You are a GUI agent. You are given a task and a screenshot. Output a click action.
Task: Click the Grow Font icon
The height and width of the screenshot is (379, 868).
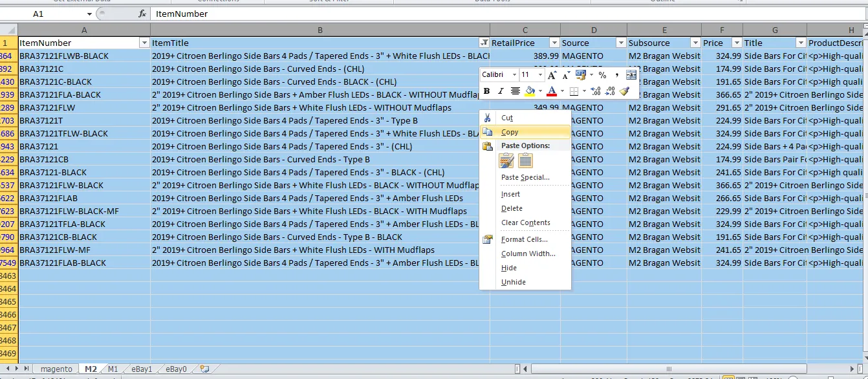click(x=552, y=75)
